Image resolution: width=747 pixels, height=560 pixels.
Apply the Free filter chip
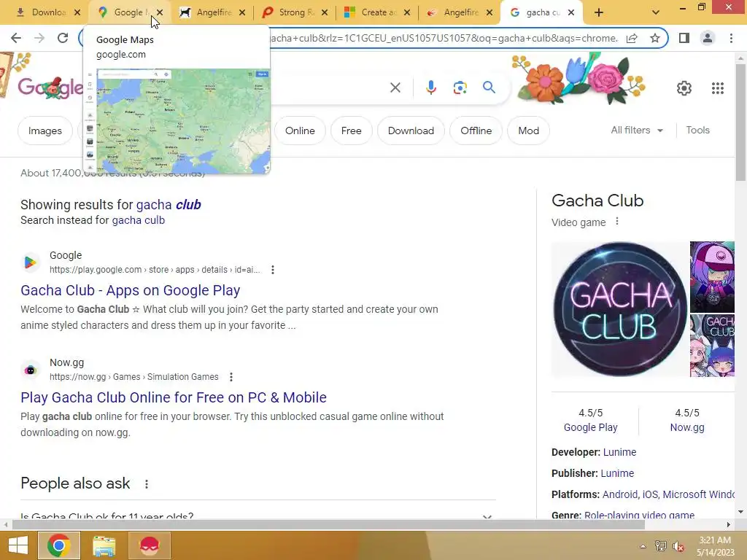point(351,131)
